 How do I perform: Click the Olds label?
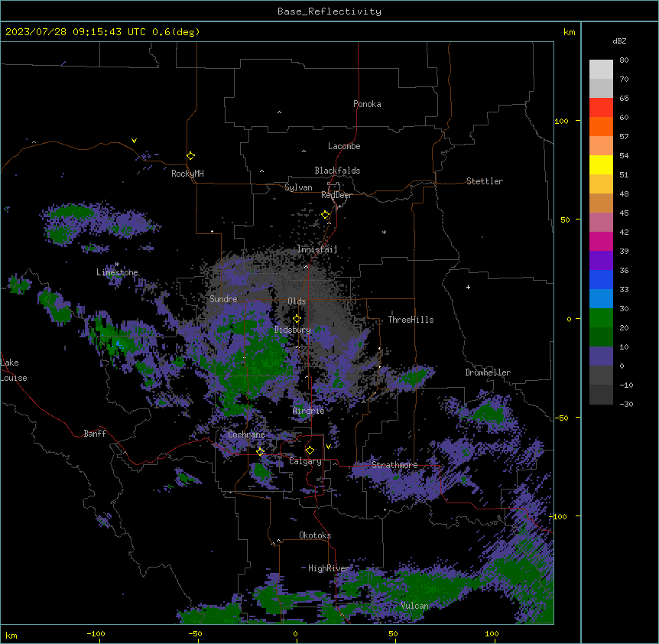tap(297, 301)
